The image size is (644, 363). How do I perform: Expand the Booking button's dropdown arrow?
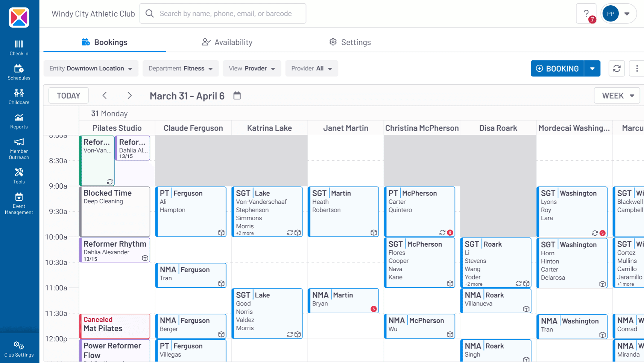point(592,68)
